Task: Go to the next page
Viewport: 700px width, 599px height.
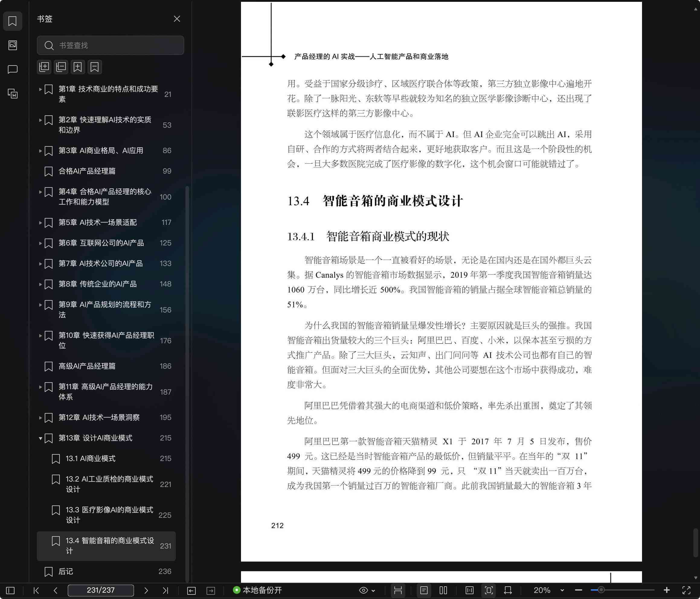Action: (x=146, y=590)
